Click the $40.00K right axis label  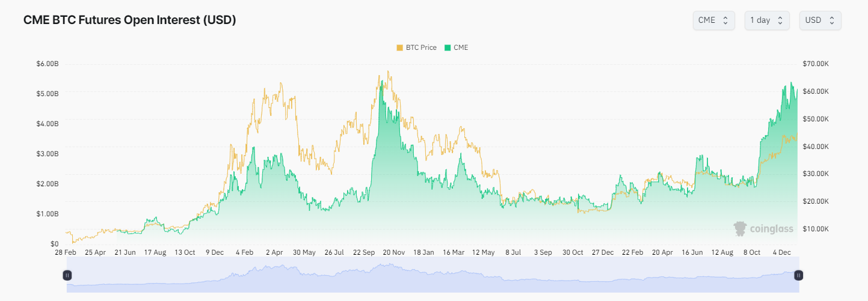[816, 147]
